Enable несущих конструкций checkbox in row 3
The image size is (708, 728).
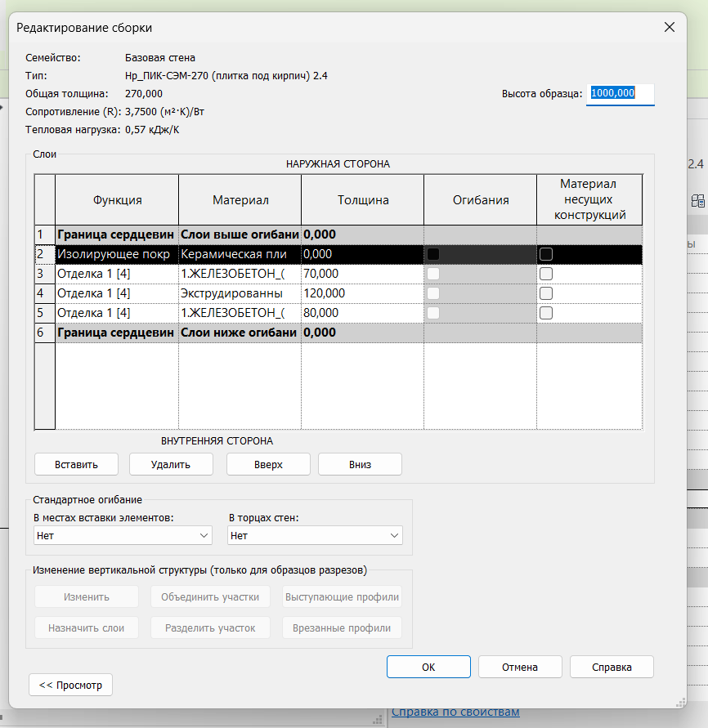coord(546,274)
